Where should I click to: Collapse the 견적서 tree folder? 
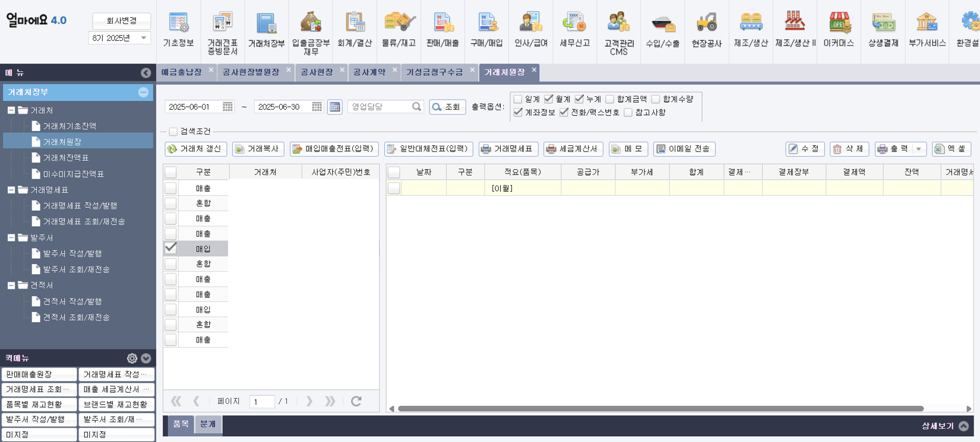11,285
